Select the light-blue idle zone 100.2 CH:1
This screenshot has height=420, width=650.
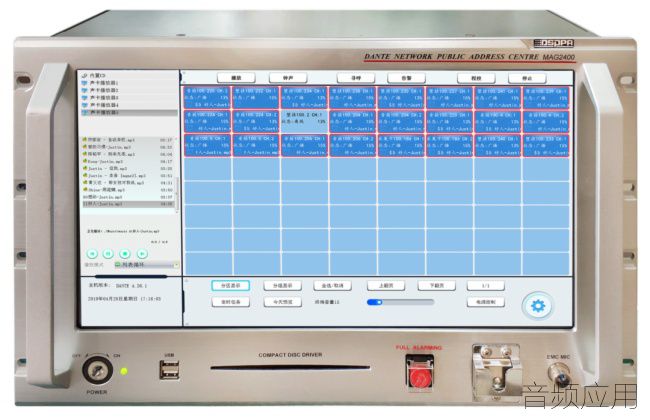click(305, 121)
